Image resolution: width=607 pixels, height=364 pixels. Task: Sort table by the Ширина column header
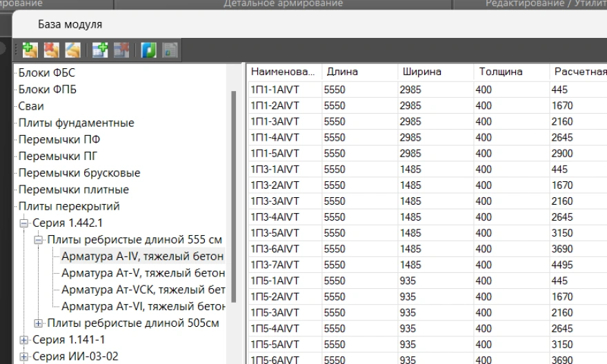pyautogui.click(x=421, y=72)
